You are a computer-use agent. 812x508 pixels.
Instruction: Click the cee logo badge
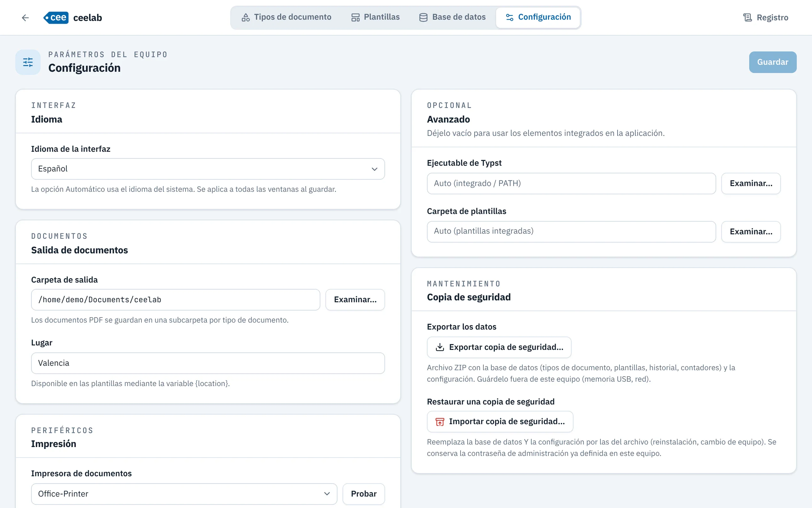(x=56, y=17)
